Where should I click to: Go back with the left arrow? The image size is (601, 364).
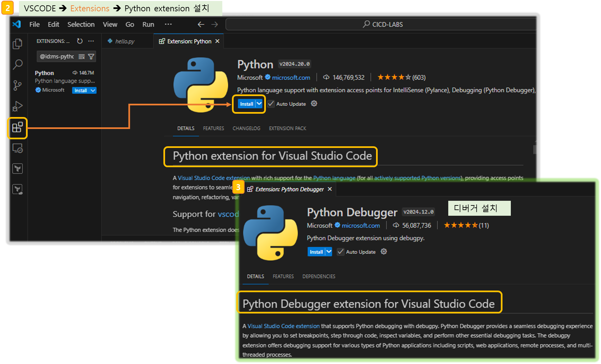pos(201,24)
